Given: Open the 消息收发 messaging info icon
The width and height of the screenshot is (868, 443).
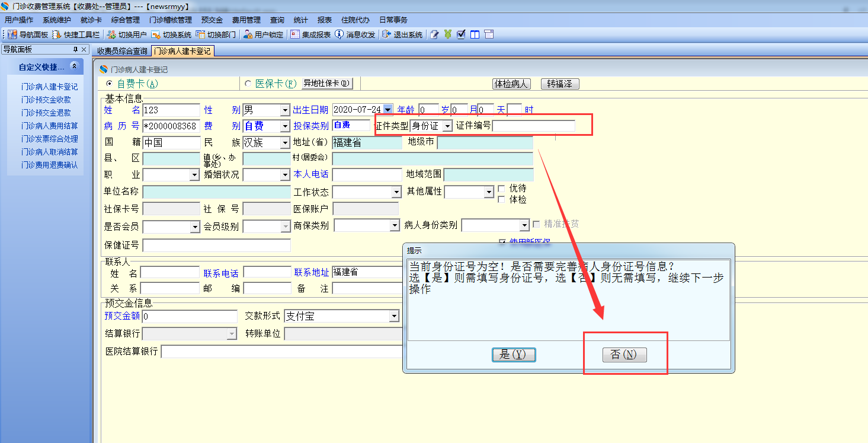Looking at the screenshot, I should tap(339, 35).
